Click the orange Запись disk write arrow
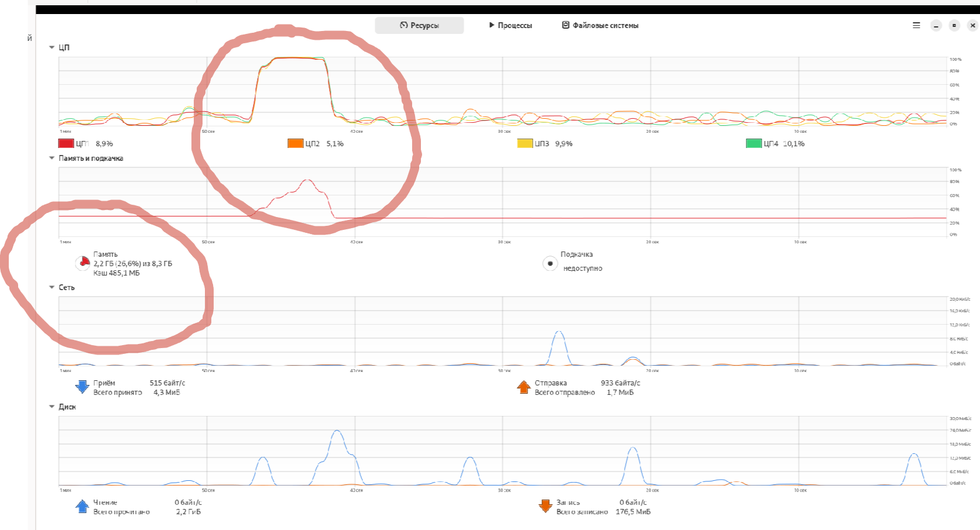Screen dimensions: 980x530 (545, 506)
